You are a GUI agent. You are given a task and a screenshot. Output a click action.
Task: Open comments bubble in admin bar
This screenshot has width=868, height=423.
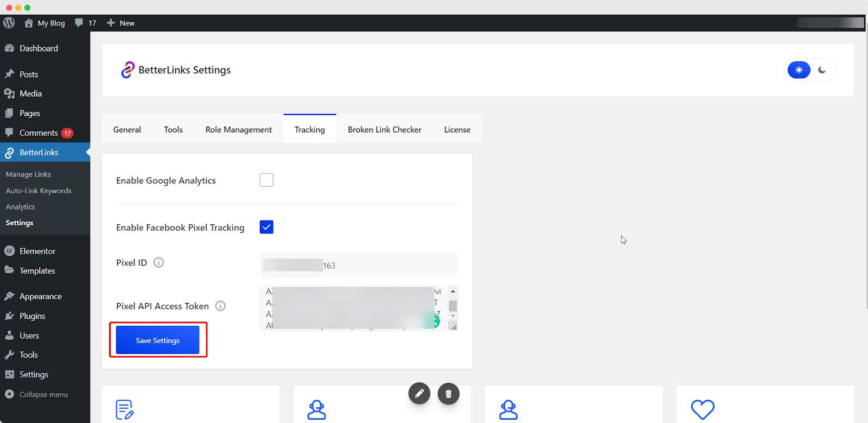[x=79, y=23]
